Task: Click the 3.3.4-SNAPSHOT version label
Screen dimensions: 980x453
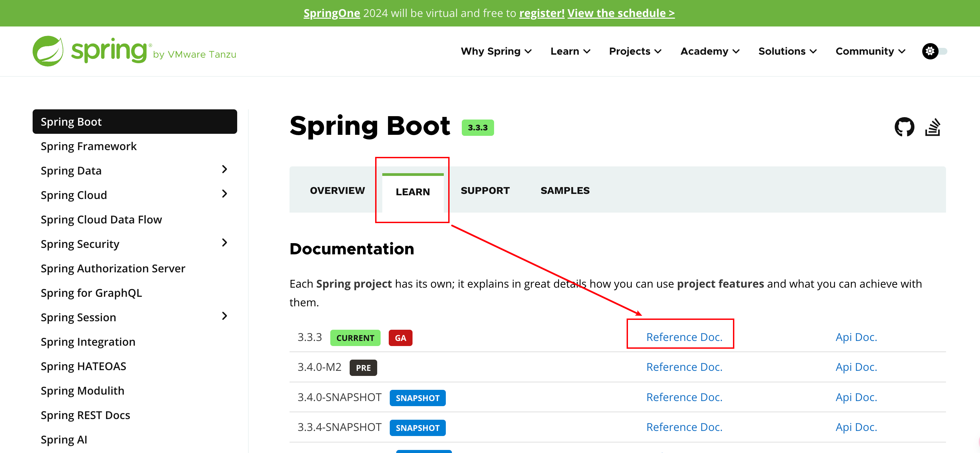Action: point(339,427)
